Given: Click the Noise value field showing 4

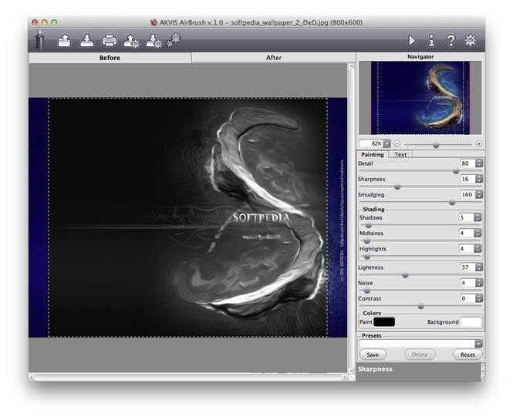Looking at the screenshot, I should pyautogui.click(x=467, y=283).
